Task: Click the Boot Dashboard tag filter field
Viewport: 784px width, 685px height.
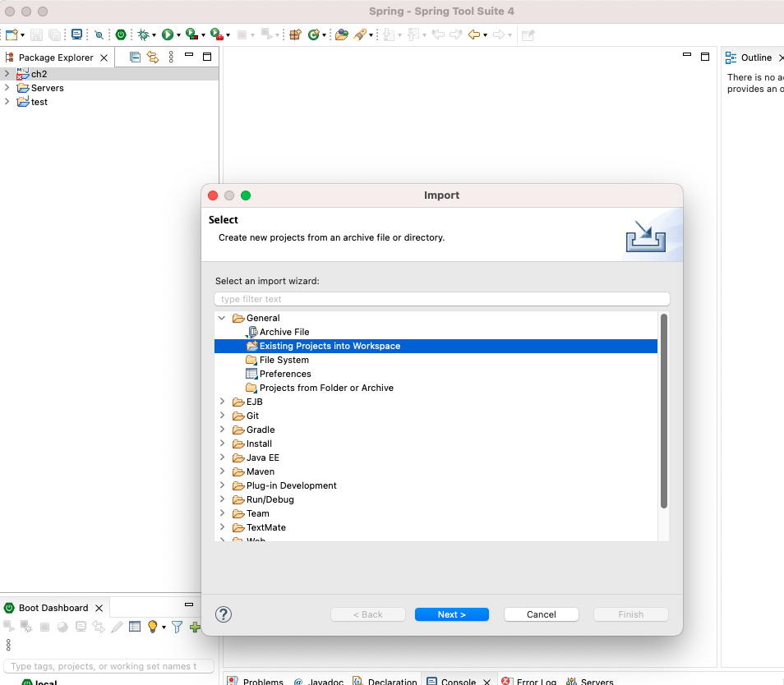Action: tap(109, 666)
